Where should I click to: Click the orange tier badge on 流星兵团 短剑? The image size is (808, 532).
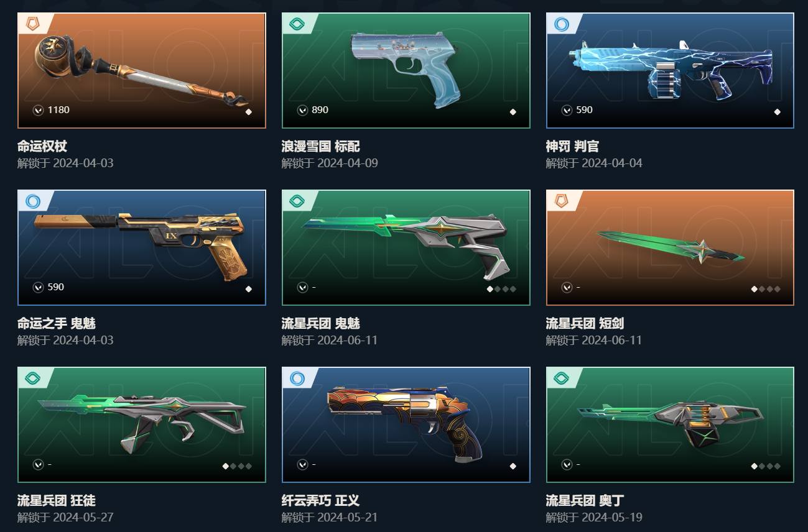coord(562,201)
